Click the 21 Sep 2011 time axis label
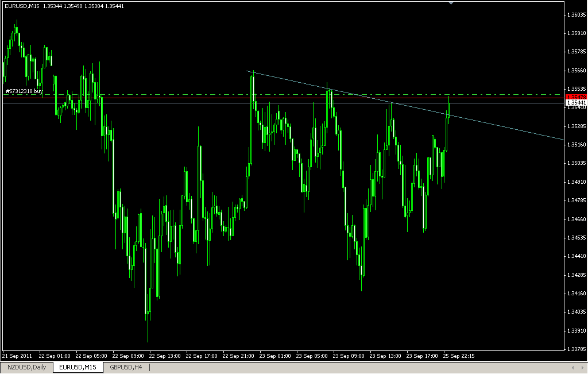 17,356
